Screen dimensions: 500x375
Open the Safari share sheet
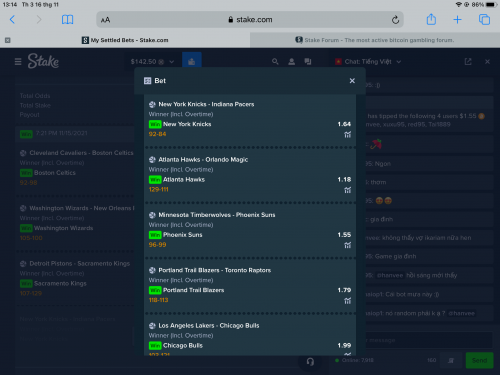431,19
